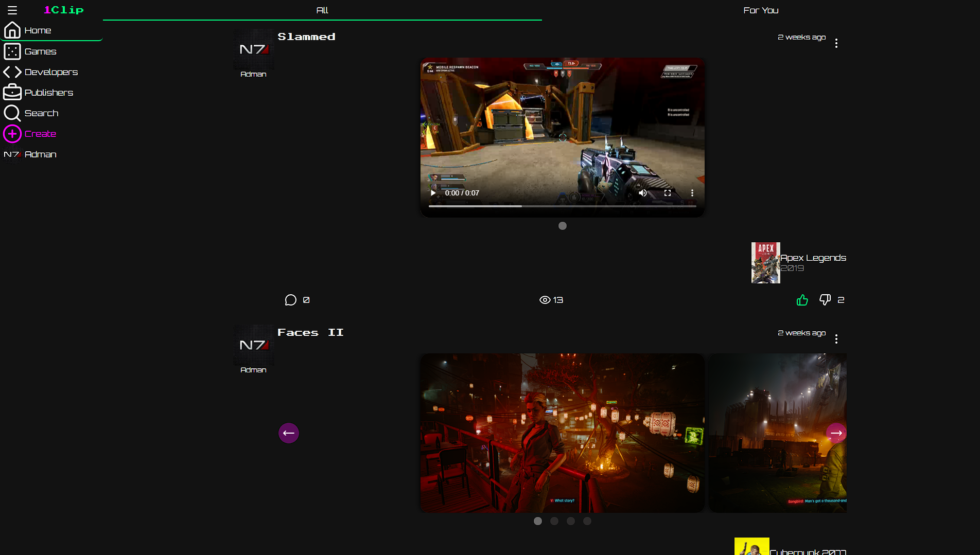Viewport: 980px width, 555px height.
Task: Open options menu for Faces II post
Action: point(836,339)
